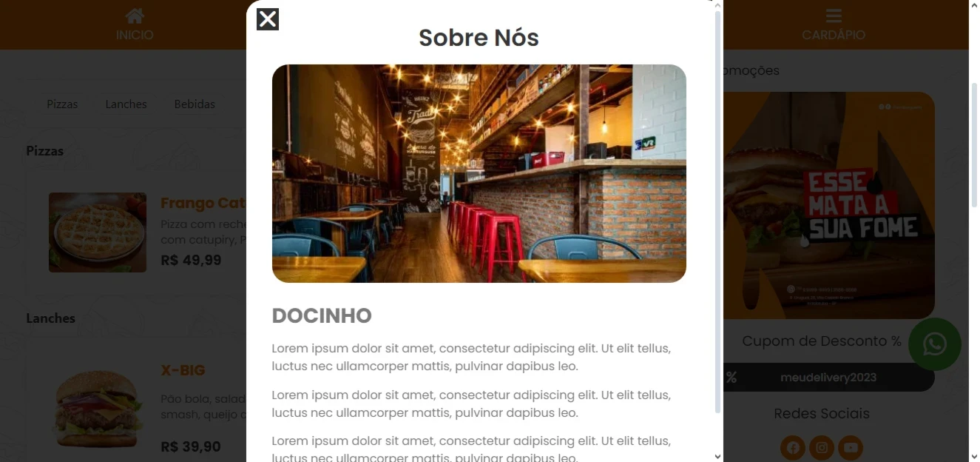Open the YouTube channel icon
Image resolution: width=980 pixels, height=462 pixels.
pos(851,448)
